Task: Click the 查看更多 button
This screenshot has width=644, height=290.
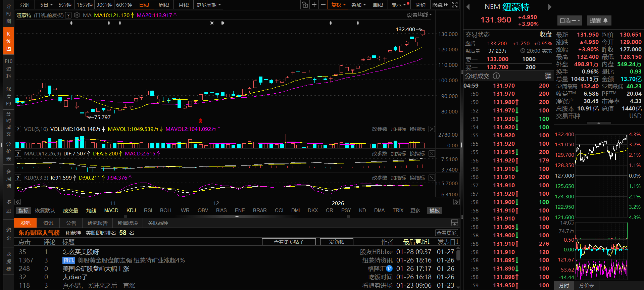Action: click(447, 233)
